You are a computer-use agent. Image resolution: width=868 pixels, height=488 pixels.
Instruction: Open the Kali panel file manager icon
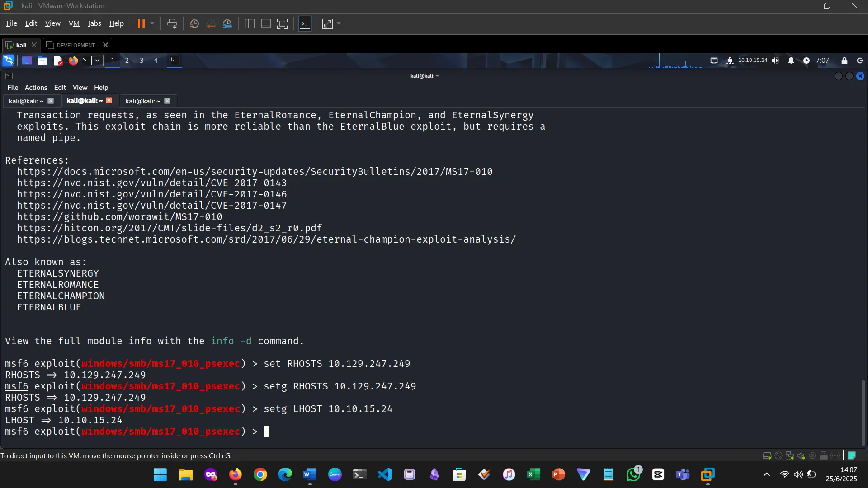coord(42,61)
